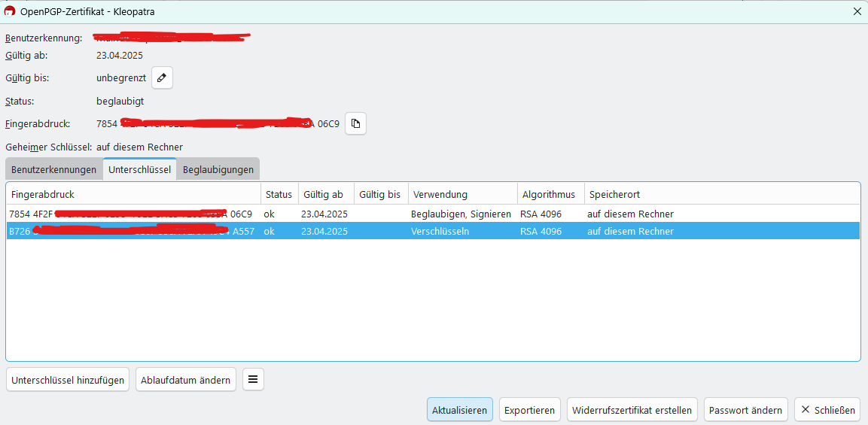Click the pencil icon to edit expiry date

pyautogui.click(x=162, y=78)
